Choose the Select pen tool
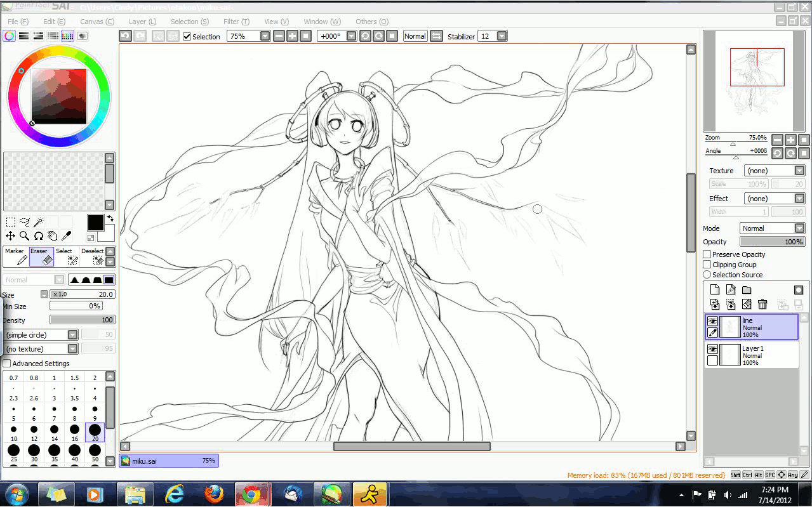 pyautogui.click(x=67, y=256)
